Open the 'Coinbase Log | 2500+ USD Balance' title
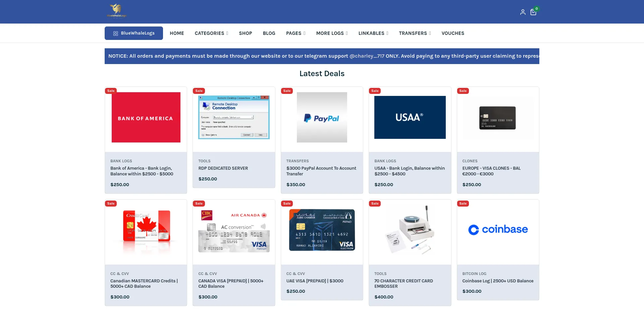 pos(498,281)
